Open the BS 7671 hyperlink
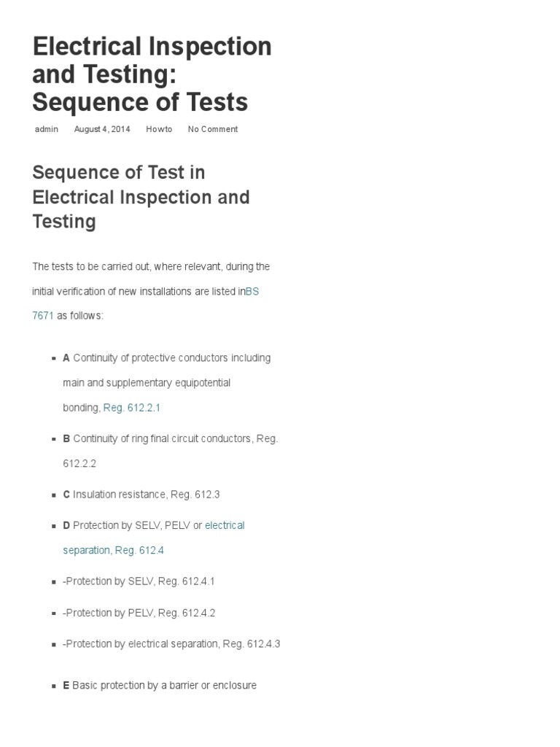This screenshot has width=560, height=747. (252, 291)
